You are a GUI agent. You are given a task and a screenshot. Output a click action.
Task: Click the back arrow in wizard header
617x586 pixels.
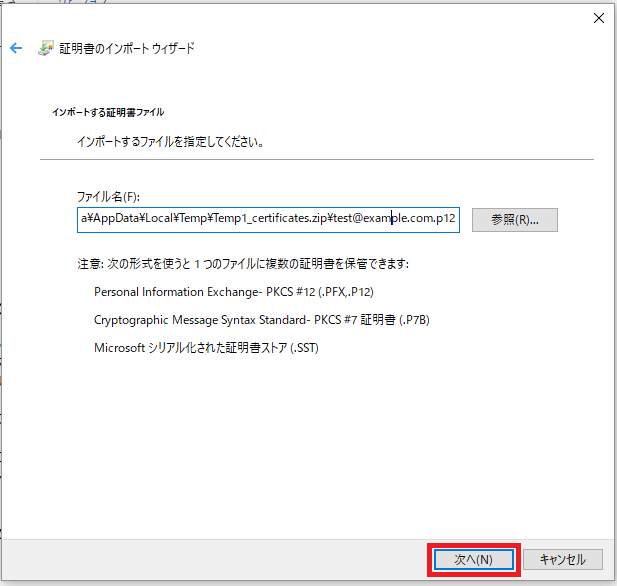[16, 48]
